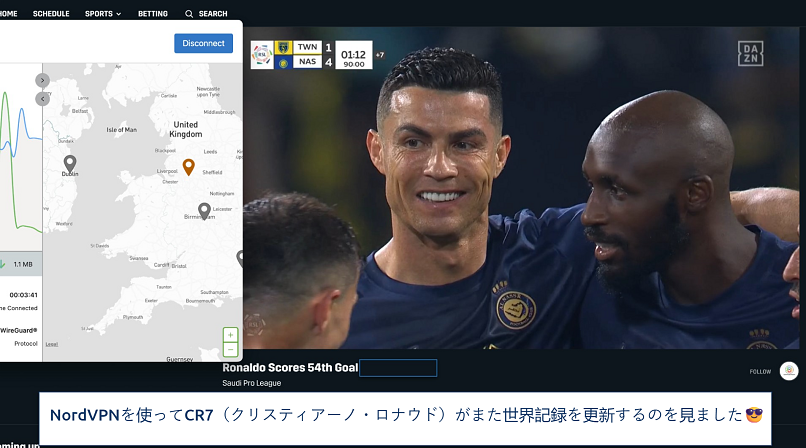Click the Saudi Pro League avatar icon
Viewport: 806px width, 448px height.
pyautogui.click(x=789, y=371)
